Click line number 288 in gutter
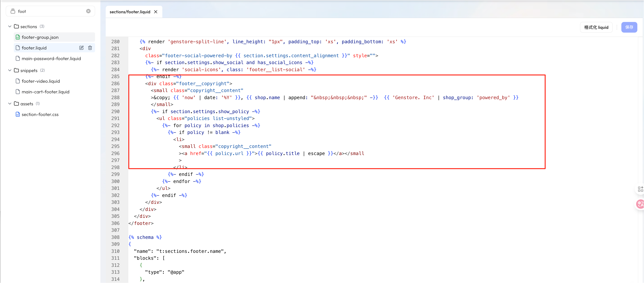Image resolution: width=644 pixels, height=283 pixels. [x=115, y=97]
